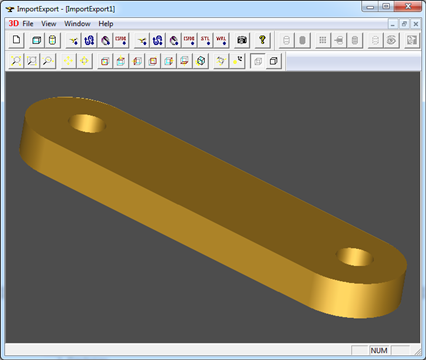Select the dynamic zoom magnifier icon
Screen dimensions: 426x360
[x=48, y=61]
